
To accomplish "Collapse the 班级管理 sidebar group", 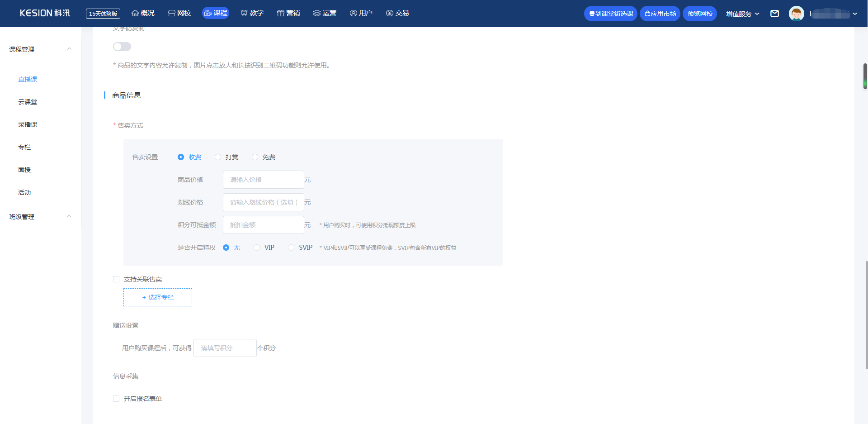I will click(x=69, y=216).
